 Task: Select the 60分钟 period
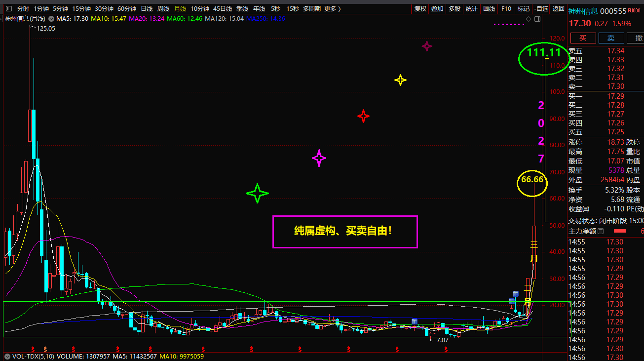(x=127, y=9)
